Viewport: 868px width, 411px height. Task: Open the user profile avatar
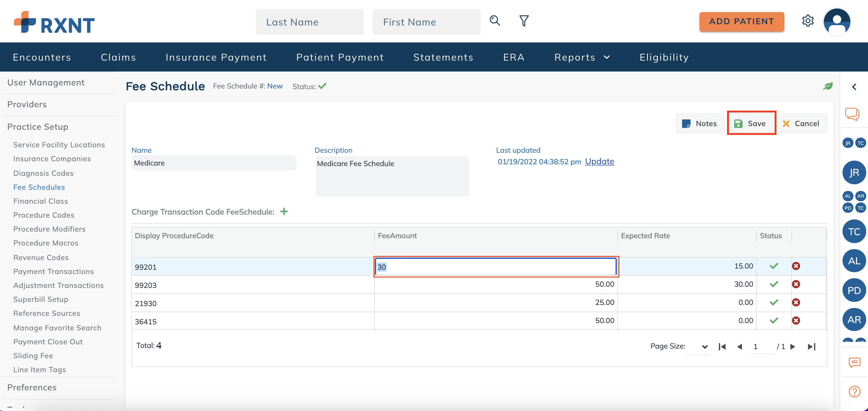pyautogui.click(x=837, y=22)
